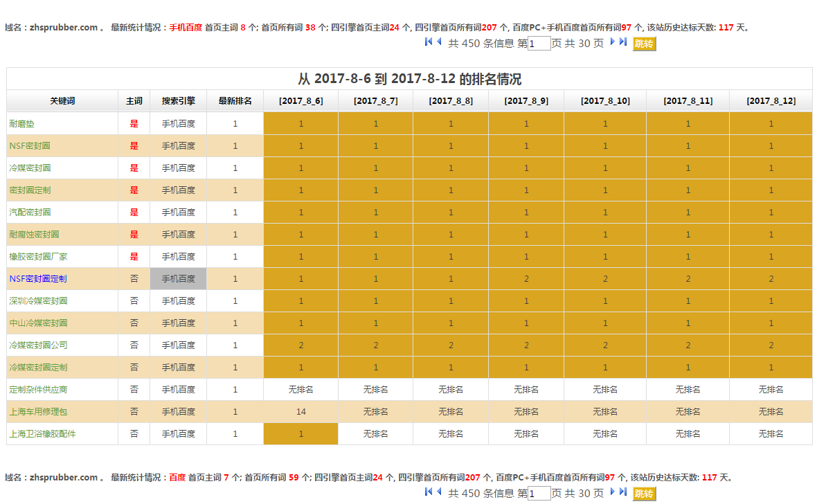Viewport: 817px width, 504px height.
Task: Open the 耐磨垫 keyword link
Action: point(21,124)
